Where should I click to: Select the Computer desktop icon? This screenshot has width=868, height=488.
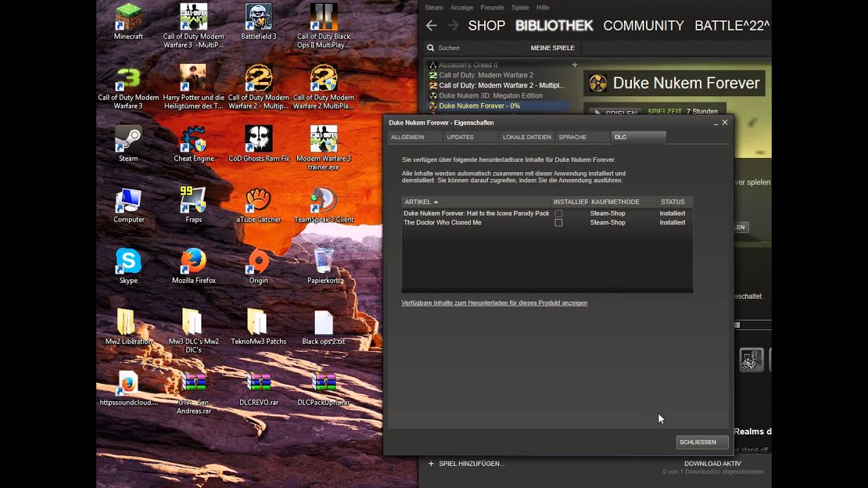[x=128, y=205]
